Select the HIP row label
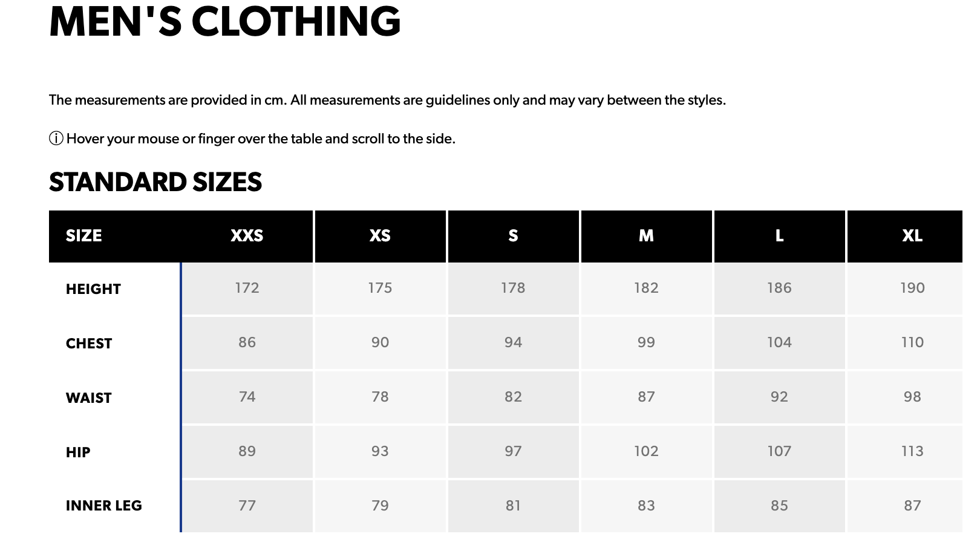The width and height of the screenshot is (980, 548). (x=78, y=452)
